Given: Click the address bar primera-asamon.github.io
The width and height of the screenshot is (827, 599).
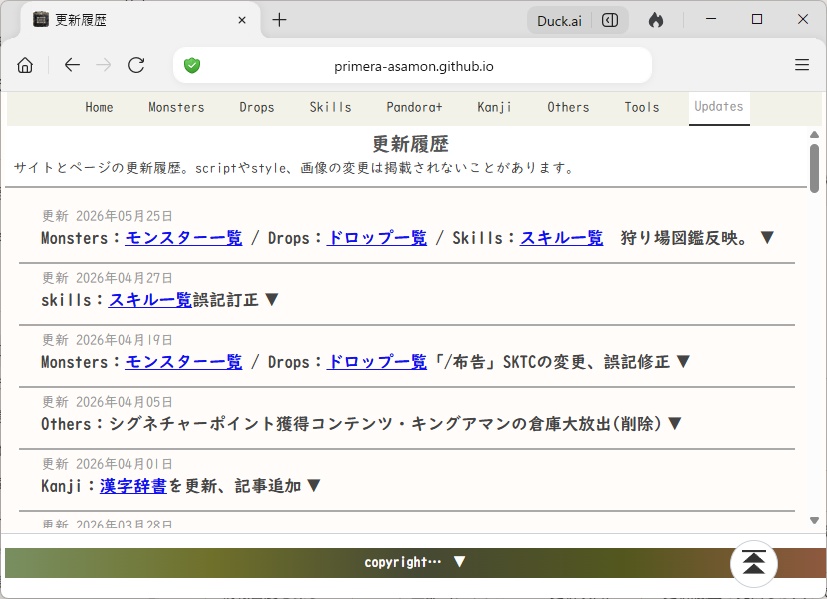Looking at the screenshot, I should click(414, 66).
